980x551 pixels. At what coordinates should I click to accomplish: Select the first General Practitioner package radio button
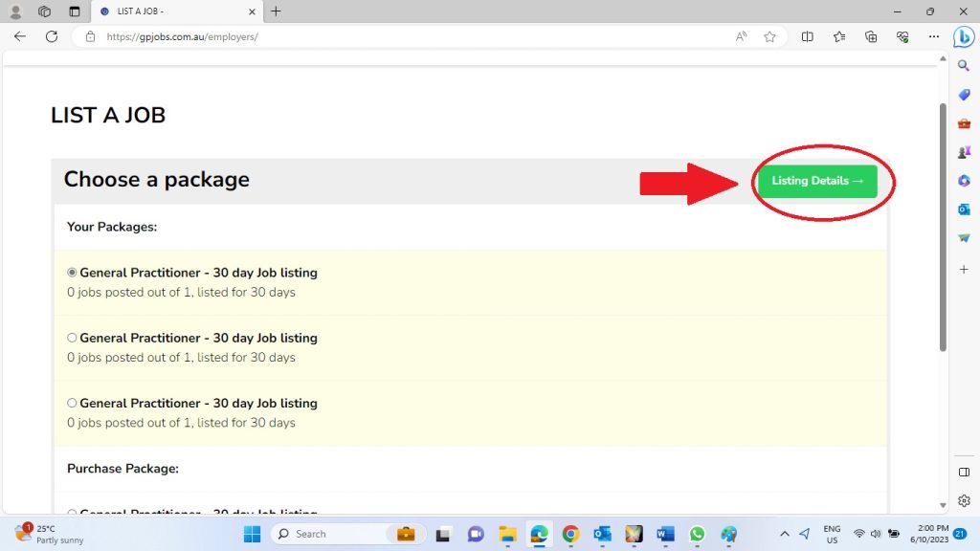click(x=72, y=273)
